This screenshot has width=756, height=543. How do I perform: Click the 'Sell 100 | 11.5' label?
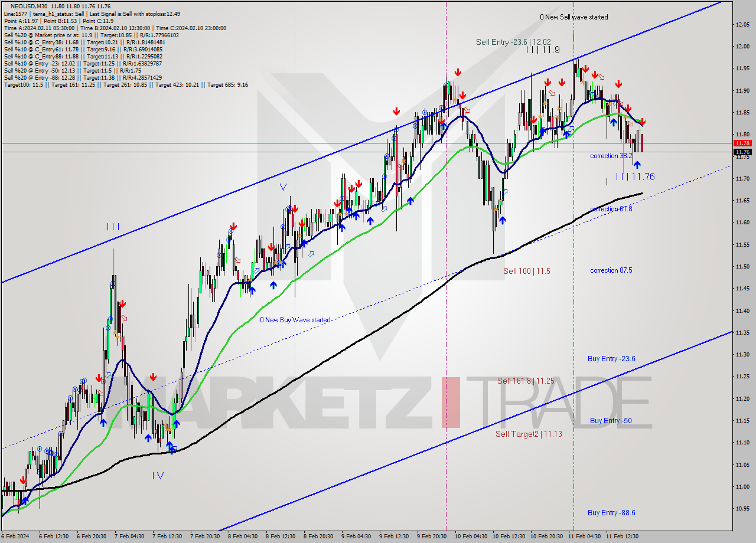point(527,271)
